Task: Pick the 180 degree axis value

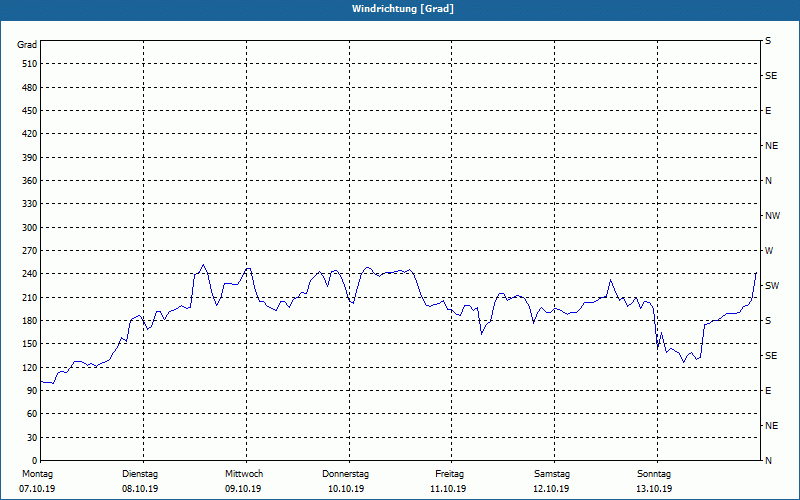Action: point(30,321)
